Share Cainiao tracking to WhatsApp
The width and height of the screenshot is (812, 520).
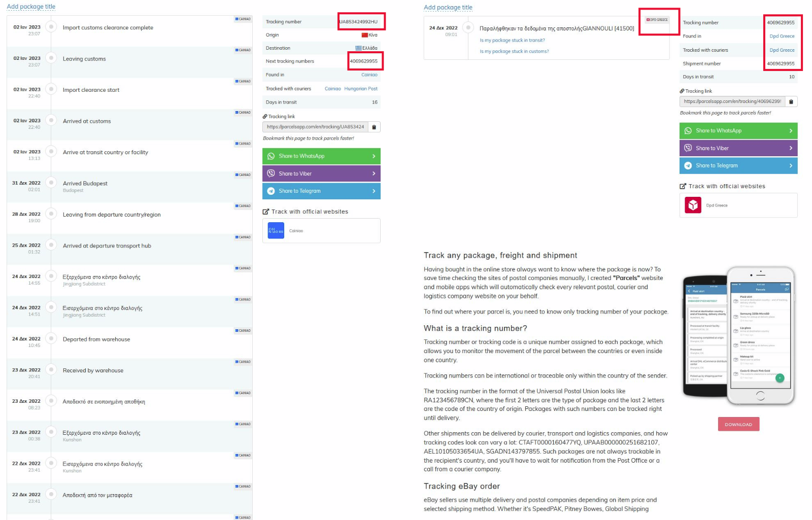[x=321, y=156]
